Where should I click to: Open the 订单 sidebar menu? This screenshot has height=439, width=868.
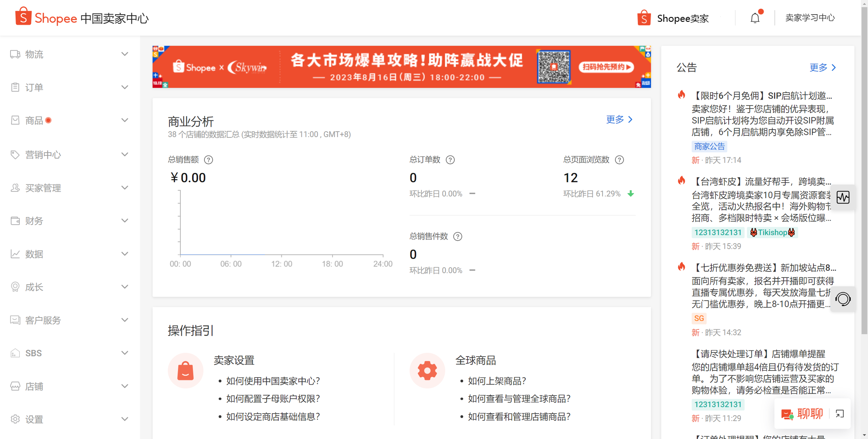coord(70,87)
